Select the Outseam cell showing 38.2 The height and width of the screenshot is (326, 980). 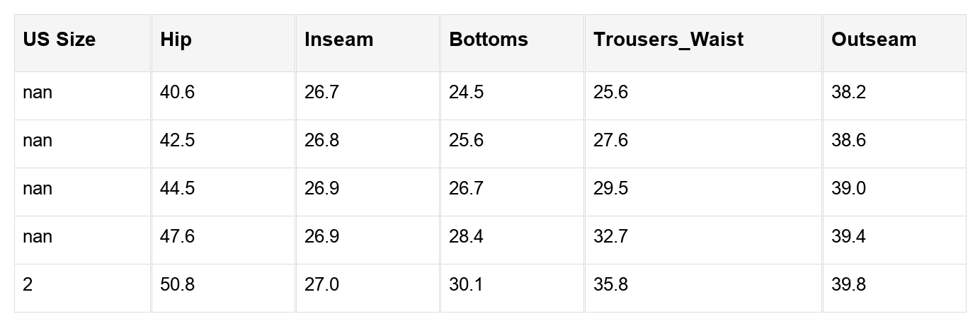(x=848, y=93)
